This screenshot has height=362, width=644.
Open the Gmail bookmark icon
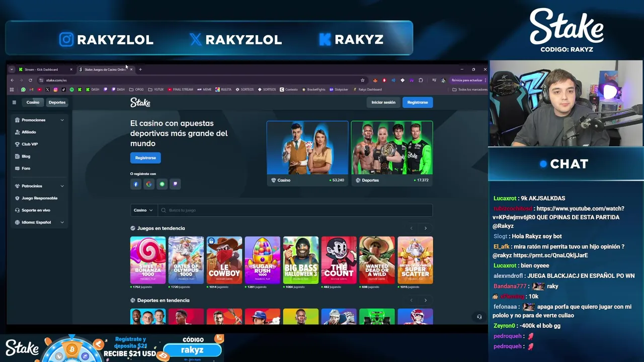click(31, 89)
